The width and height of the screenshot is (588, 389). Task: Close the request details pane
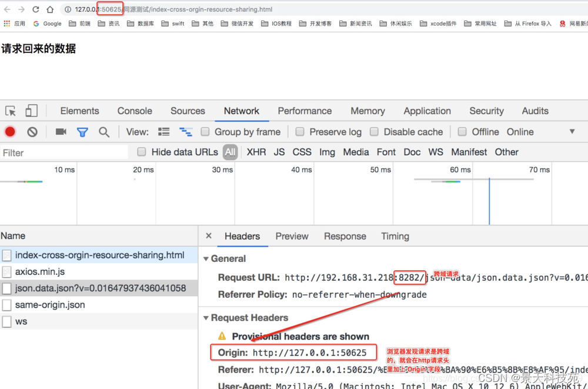click(x=209, y=236)
